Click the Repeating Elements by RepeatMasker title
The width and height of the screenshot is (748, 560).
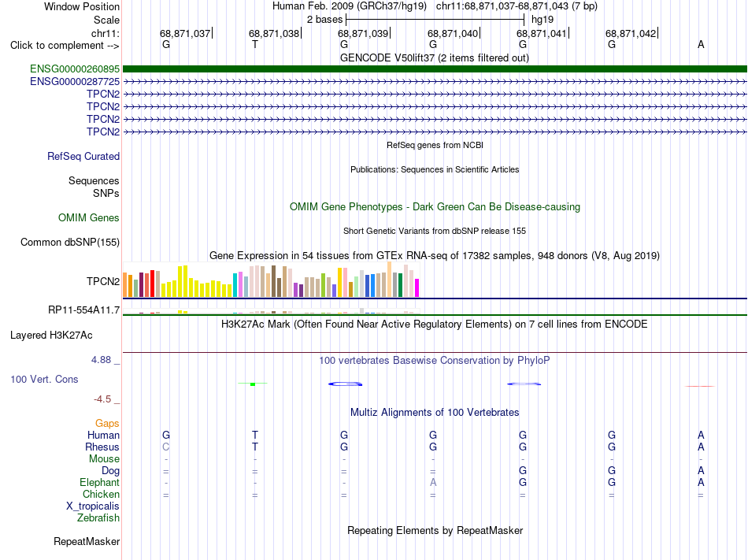pyautogui.click(x=435, y=530)
